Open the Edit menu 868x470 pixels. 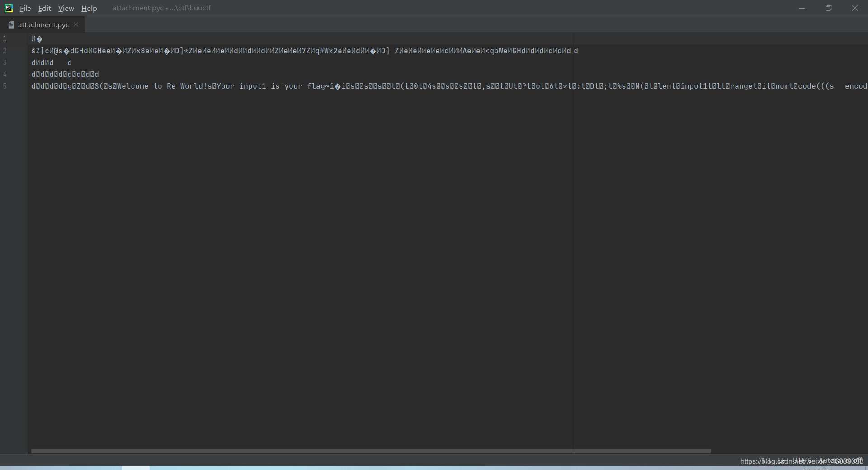coord(44,8)
